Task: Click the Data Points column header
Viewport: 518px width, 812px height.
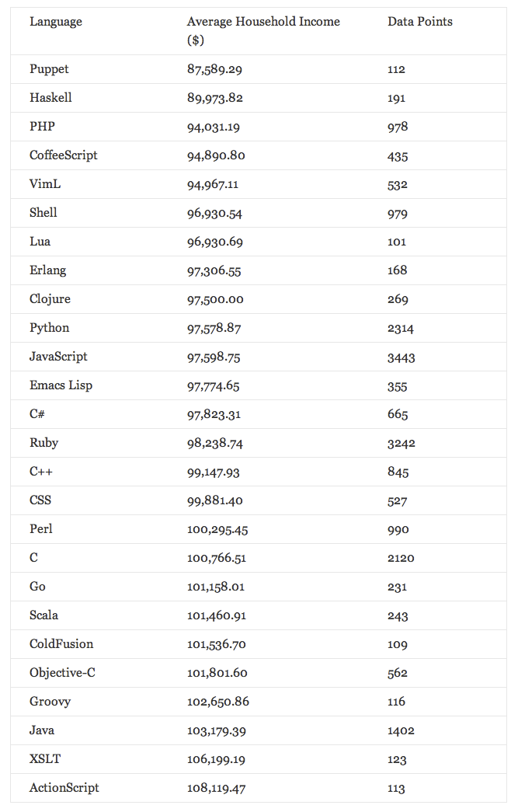Action: (420, 22)
